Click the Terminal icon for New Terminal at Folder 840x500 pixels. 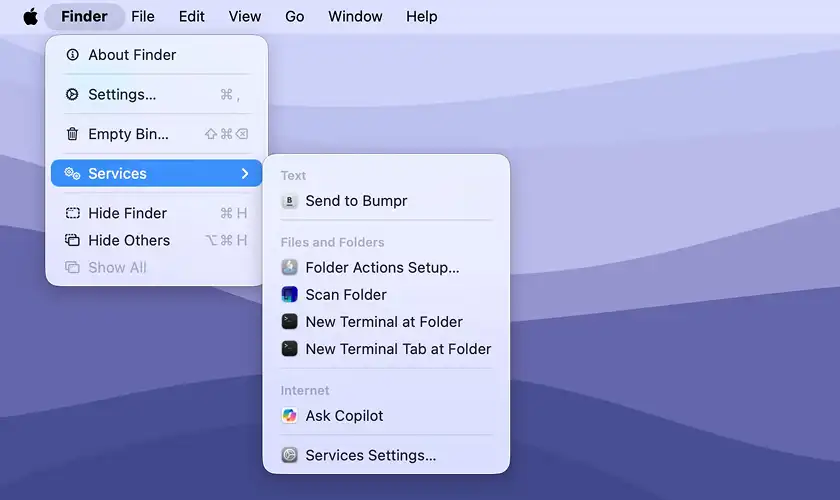coord(289,322)
